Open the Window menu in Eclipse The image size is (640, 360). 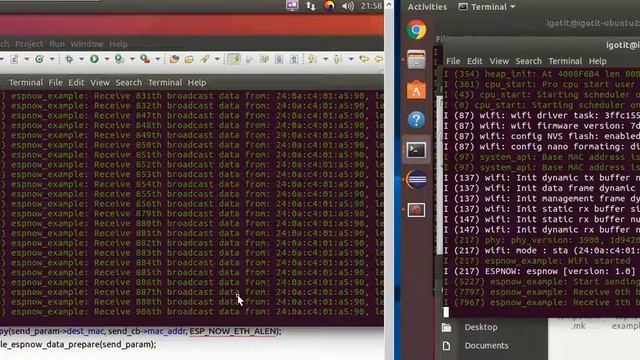click(87, 44)
